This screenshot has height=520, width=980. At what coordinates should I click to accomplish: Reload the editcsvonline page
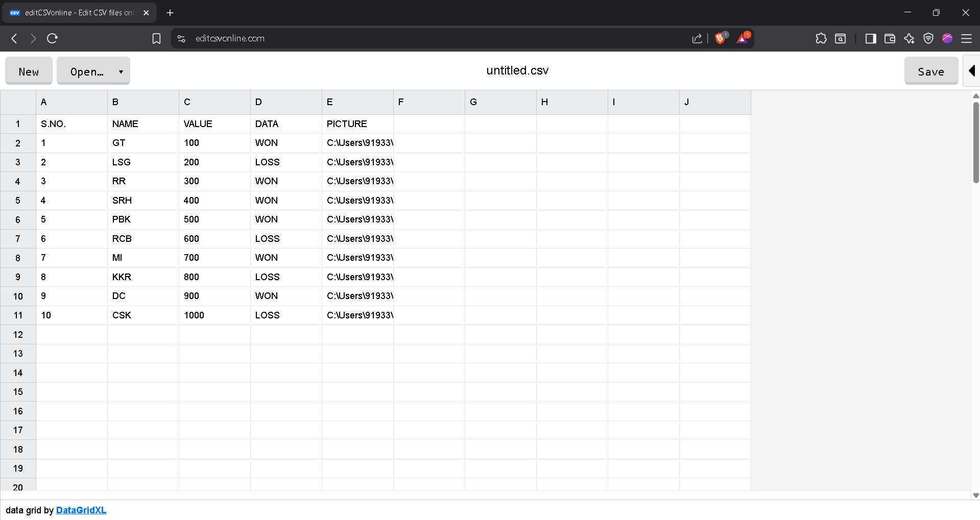coord(52,38)
